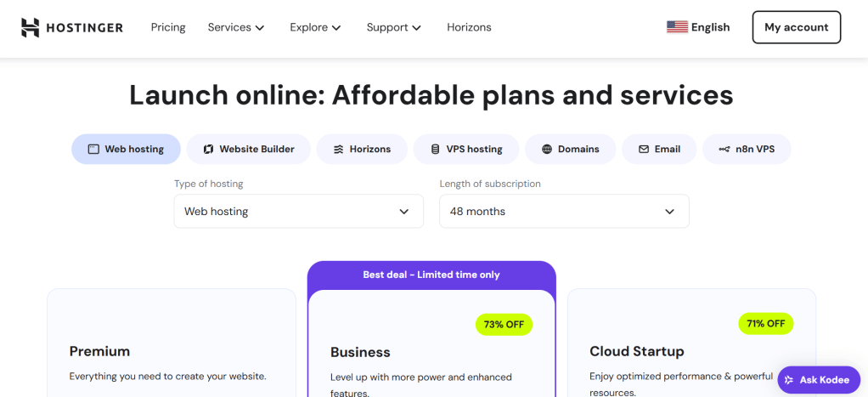Viewport: 868px width, 397px height.
Task: Click the US flag language icon
Action: [677, 27]
